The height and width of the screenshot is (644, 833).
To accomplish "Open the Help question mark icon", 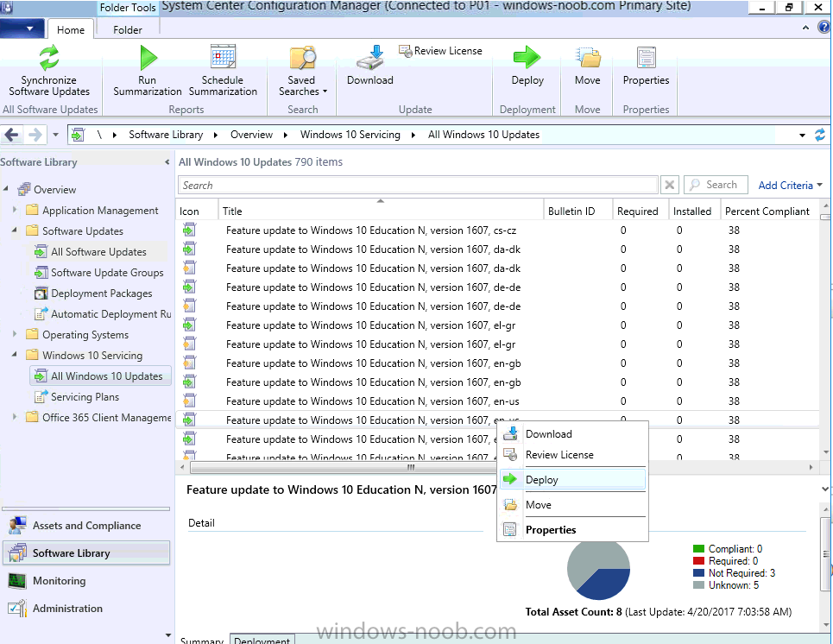I will (824, 28).
